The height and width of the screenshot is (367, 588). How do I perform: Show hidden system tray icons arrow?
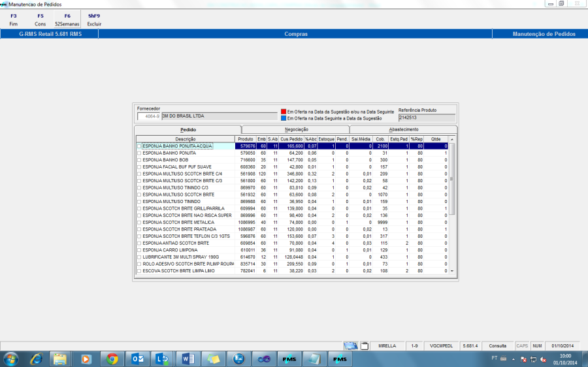pyautogui.click(x=514, y=360)
